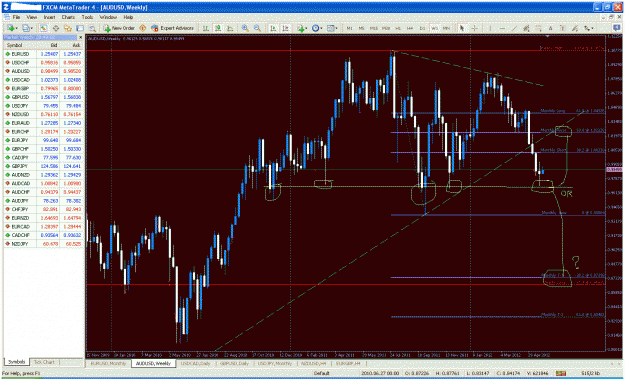
Task: Zoom in the chart with magnifier plus
Action: coord(245,28)
